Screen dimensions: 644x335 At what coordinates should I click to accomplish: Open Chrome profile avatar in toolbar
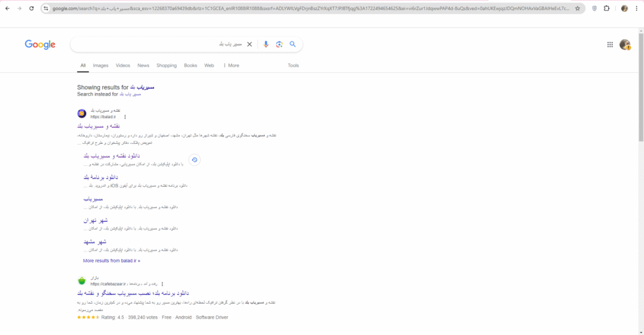[x=625, y=8]
